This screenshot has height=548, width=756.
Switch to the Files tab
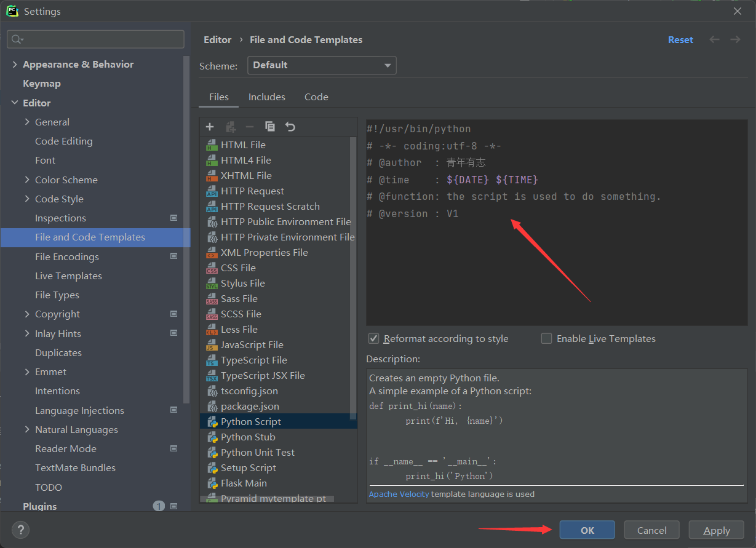pos(219,97)
